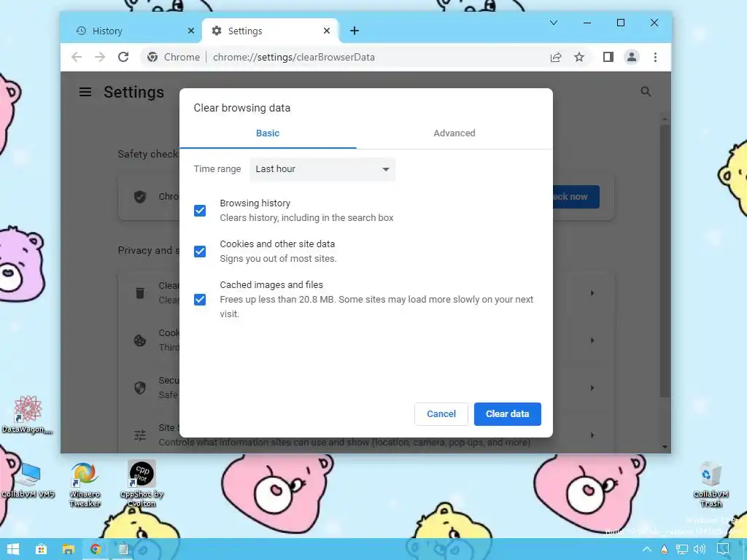Open Microsoft Store from taskbar
This screenshot has width=747, height=560.
coord(41,549)
